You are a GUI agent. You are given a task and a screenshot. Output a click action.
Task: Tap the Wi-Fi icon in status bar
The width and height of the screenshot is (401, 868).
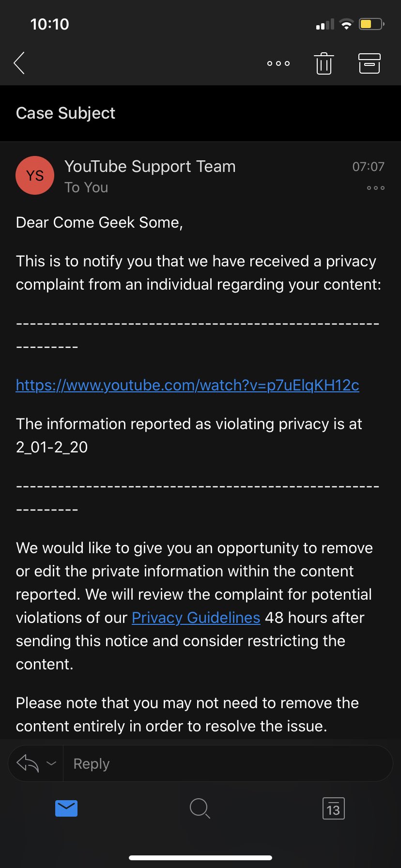click(x=346, y=24)
